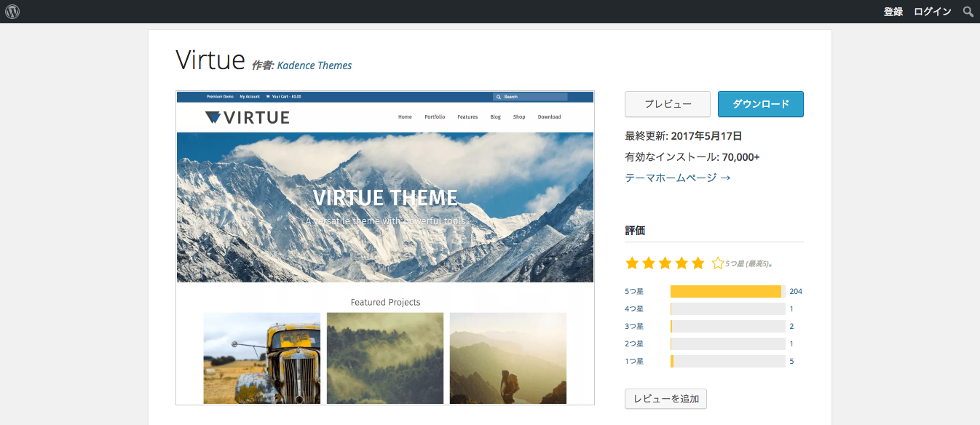
Task: Click the Virtue theme title heading
Action: point(210,60)
